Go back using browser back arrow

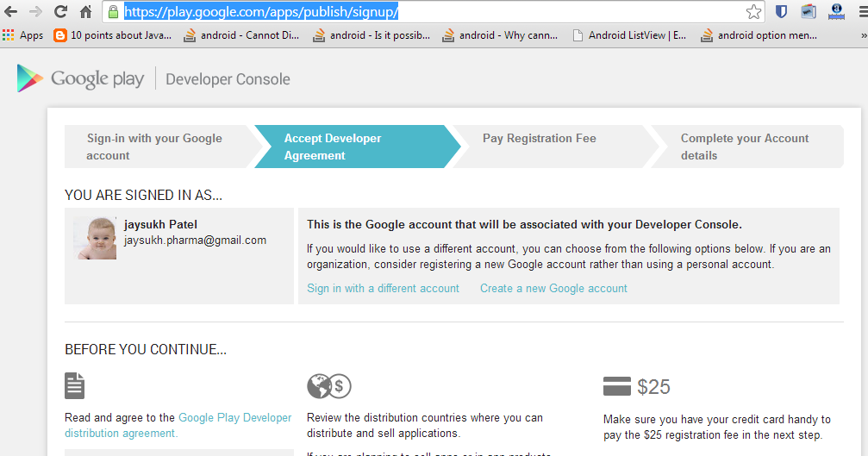point(10,11)
